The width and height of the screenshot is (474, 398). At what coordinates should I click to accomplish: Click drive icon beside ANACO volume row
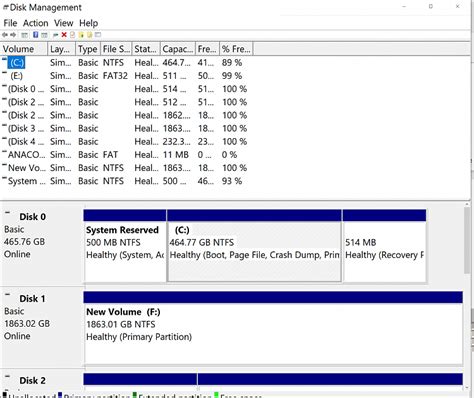(4, 152)
